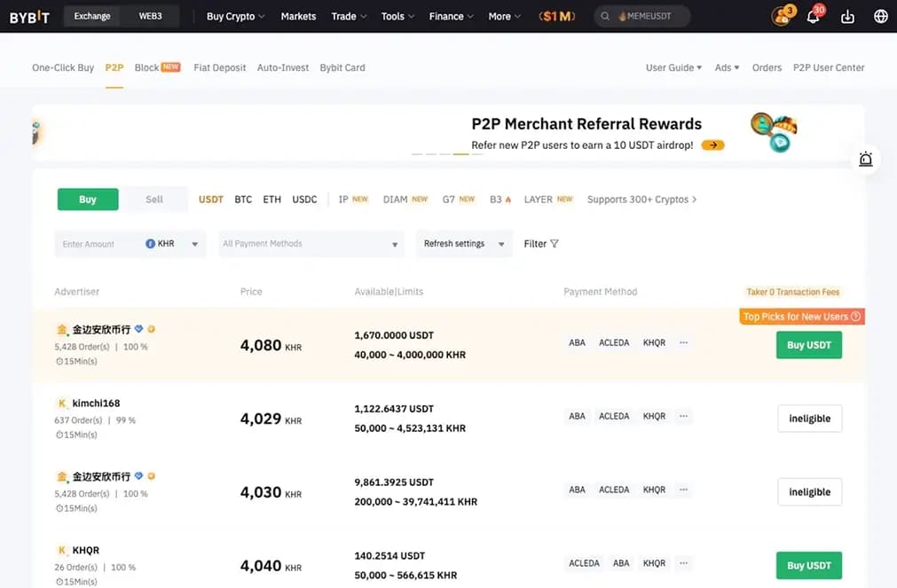Viewport: 897px width, 588px height.
Task: Click the notification bell icon
Action: tap(813, 17)
